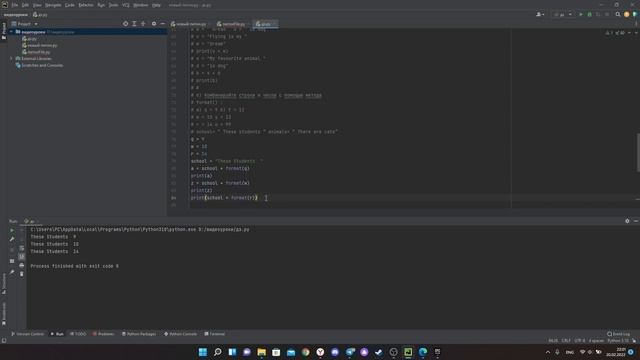The width and height of the screenshot is (640, 360).
Task: Clear the Run output with the trash icon
Action: 22,274
